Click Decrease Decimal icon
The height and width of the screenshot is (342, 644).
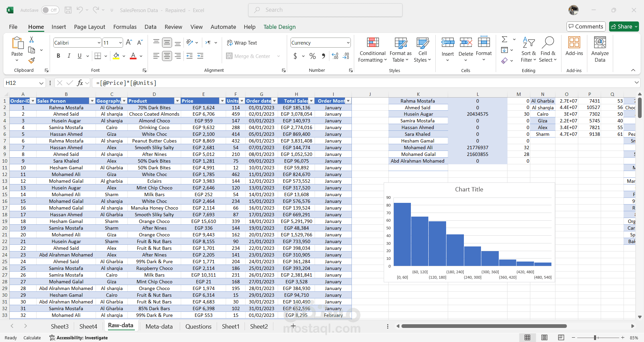click(346, 56)
